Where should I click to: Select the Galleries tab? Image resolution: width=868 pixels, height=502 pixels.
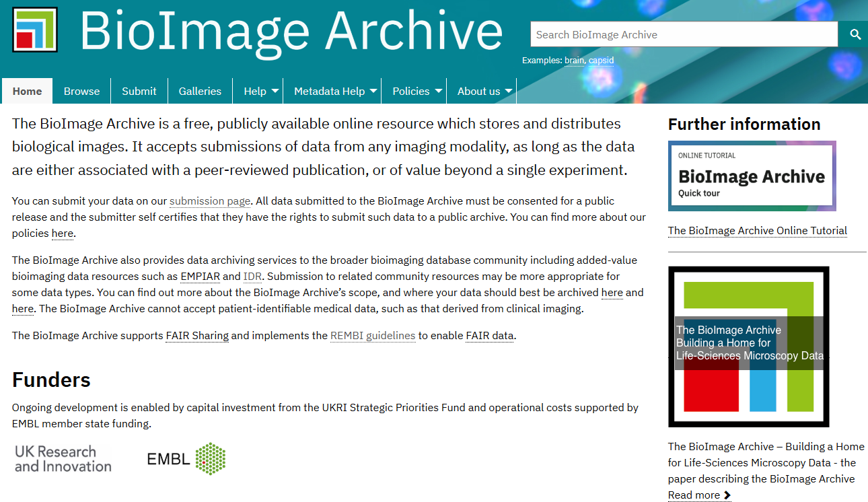(x=200, y=91)
